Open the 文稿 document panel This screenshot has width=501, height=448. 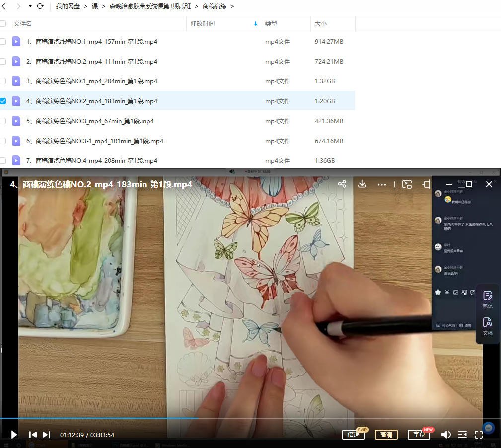click(x=487, y=327)
